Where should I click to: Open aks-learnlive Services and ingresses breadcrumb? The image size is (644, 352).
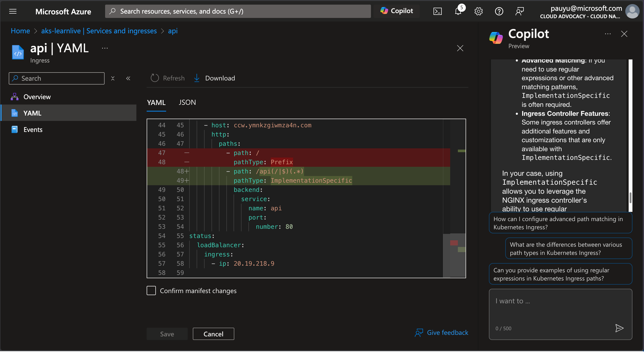point(99,31)
